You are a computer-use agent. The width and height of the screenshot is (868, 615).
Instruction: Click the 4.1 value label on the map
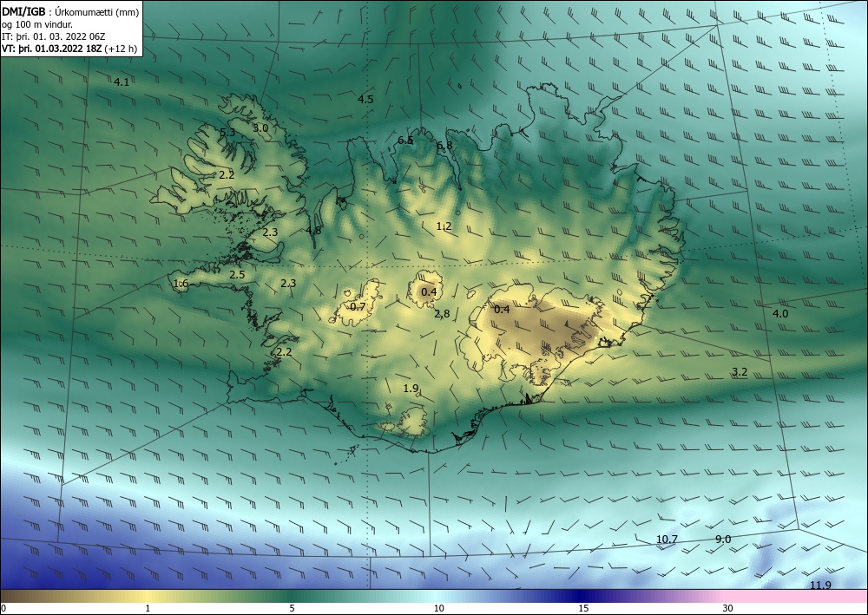122,82
